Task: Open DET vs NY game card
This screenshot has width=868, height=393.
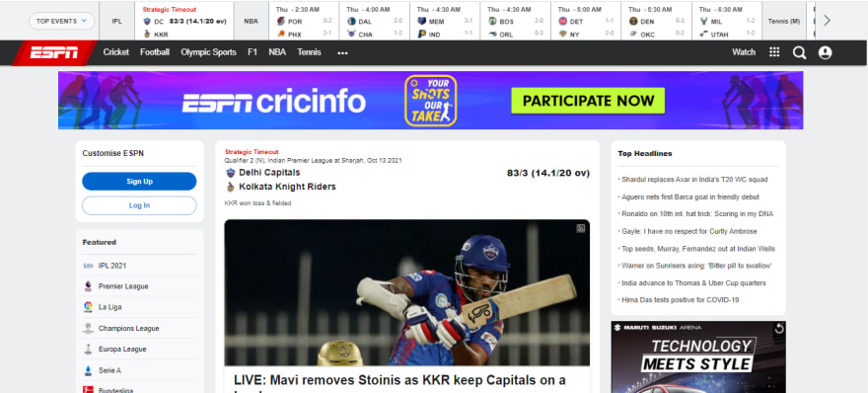Action: (586, 22)
